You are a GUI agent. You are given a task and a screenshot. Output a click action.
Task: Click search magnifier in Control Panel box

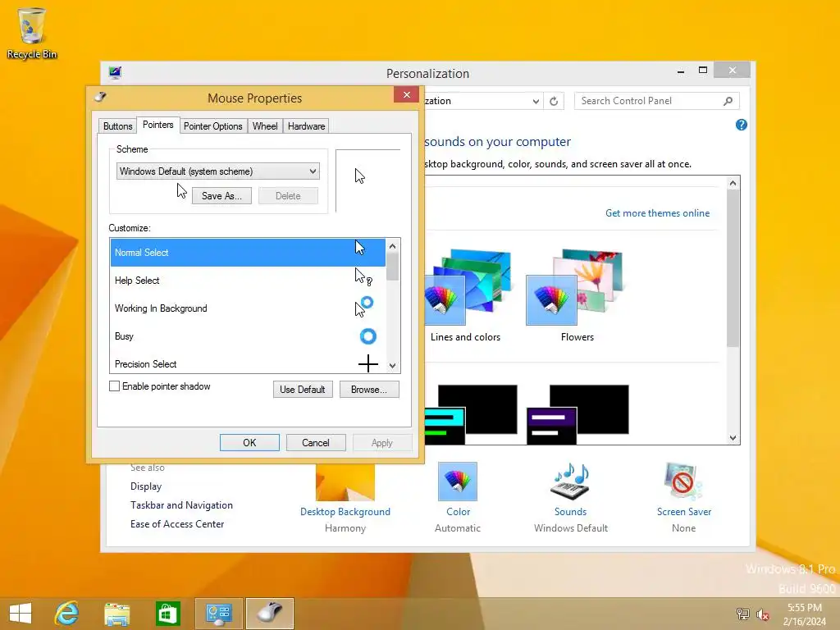click(728, 101)
